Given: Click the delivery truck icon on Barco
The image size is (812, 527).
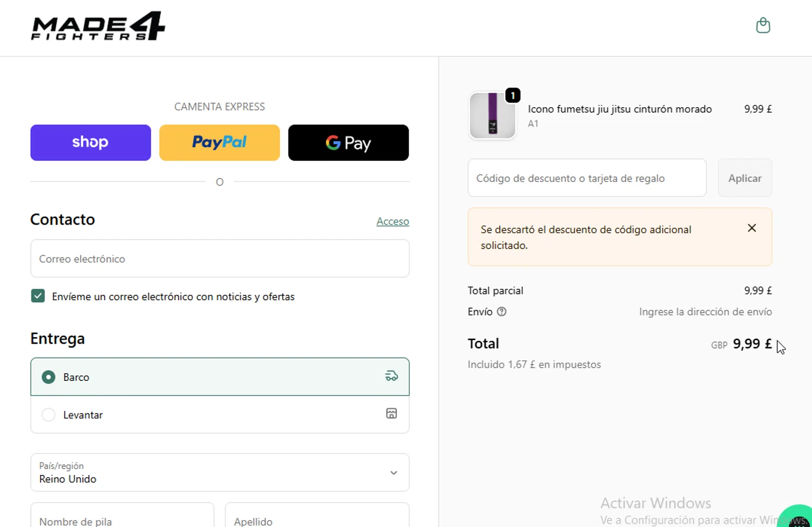Looking at the screenshot, I should [x=391, y=376].
